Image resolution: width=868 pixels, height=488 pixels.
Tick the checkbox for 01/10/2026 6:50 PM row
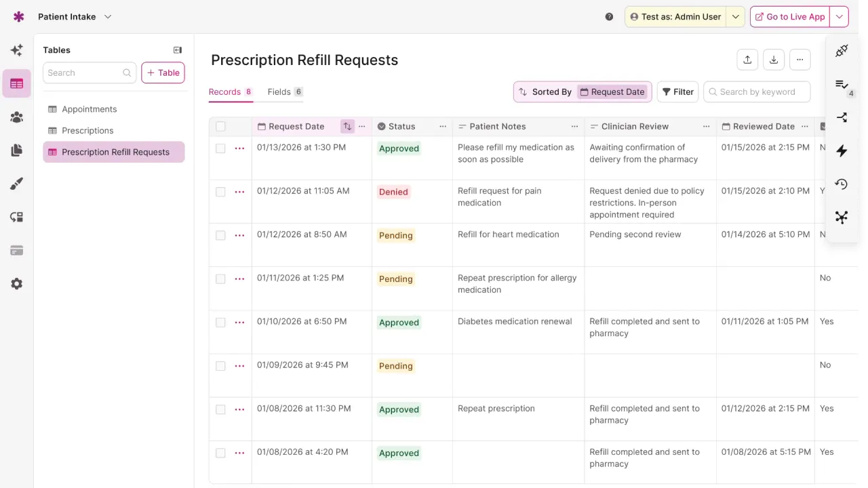220,323
